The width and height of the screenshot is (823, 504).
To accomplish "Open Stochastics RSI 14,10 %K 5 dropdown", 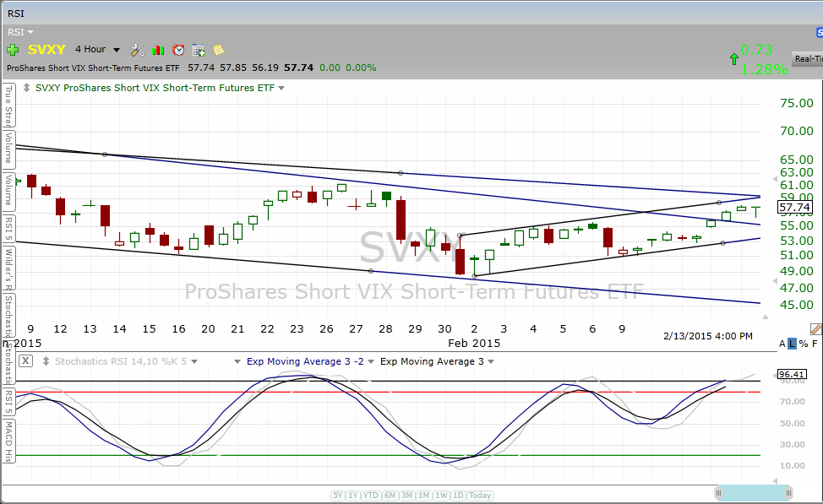I will click(194, 361).
